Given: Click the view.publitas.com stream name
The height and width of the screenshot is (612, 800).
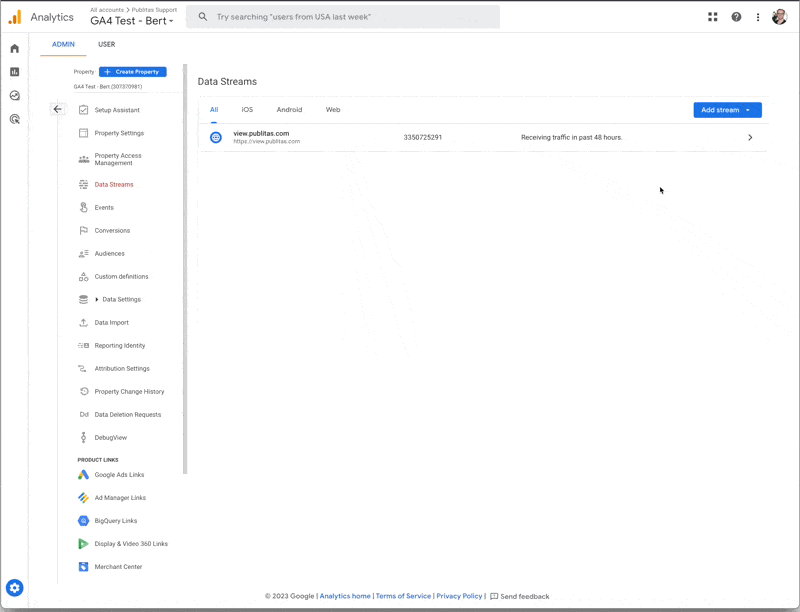Looking at the screenshot, I should click(x=261, y=133).
